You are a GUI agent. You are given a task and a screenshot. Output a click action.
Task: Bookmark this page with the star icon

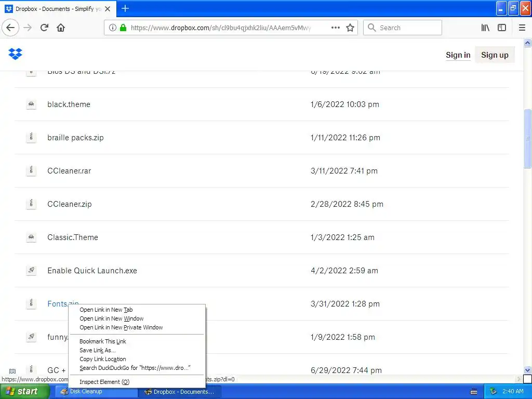(350, 28)
